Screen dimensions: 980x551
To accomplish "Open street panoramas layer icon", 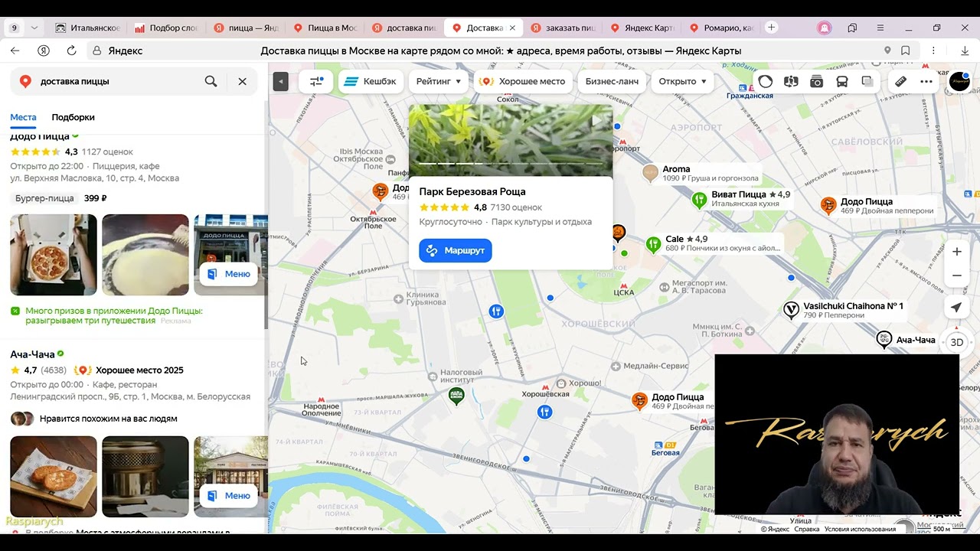I will coord(791,81).
